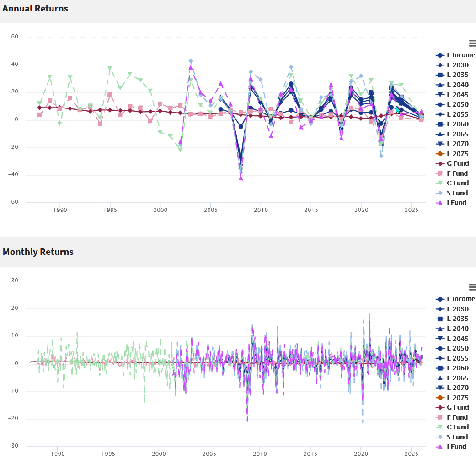The image size is (476, 459).
Task: Open the Monthly Returns chart hamburger menu
Action: click(x=472, y=287)
